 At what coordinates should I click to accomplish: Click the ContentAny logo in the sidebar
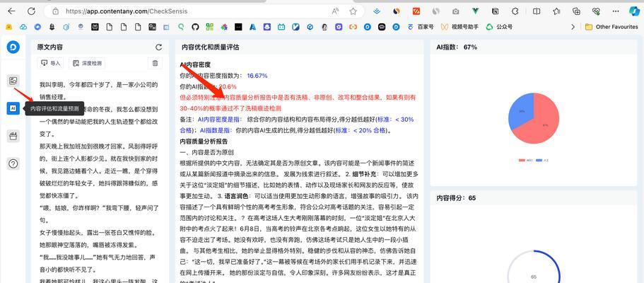coord(13,47)
